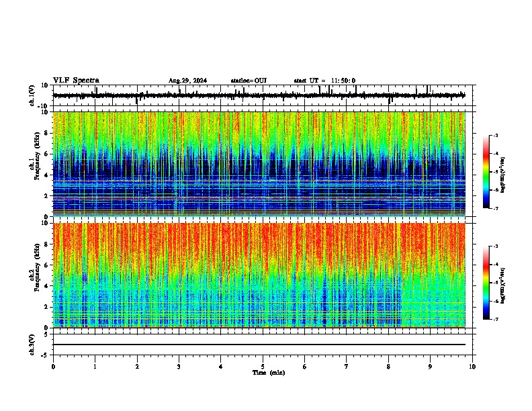This screenshot has height=411, width=532.
Task: Click the "4" tick on the Time axis
Action: click(x=221, y=367)
